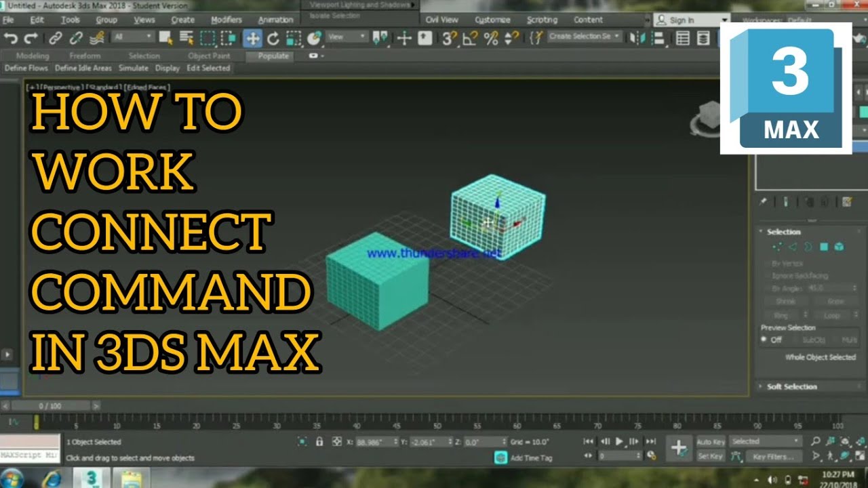Switch to the Modeling ribbon tab

point(33,56)
